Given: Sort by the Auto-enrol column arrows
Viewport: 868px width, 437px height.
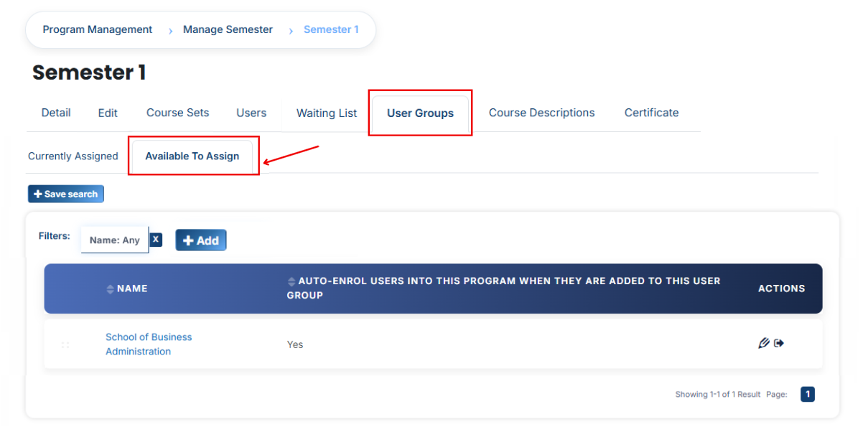Looking at the screenshot, I should (x=291, y=281).
